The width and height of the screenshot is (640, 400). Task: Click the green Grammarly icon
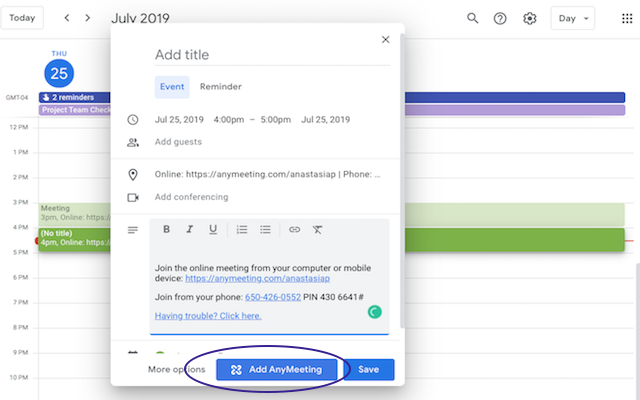coord(375,312)
